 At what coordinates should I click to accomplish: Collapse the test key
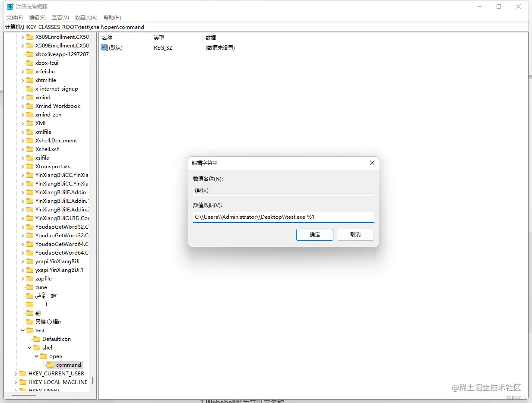(x=23, y=331)
